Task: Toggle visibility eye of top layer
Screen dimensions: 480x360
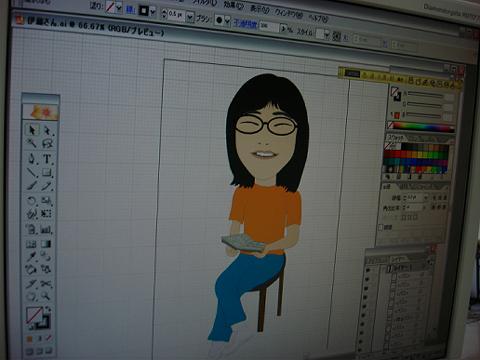Action: click(x=368, y=270)
